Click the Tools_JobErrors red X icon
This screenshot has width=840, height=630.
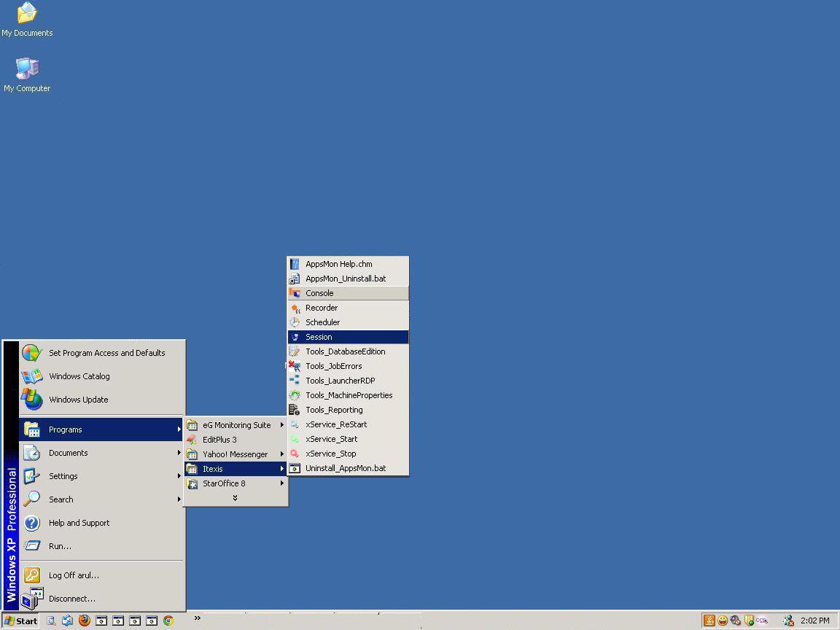pyautogui.click(x=295, y=366)
